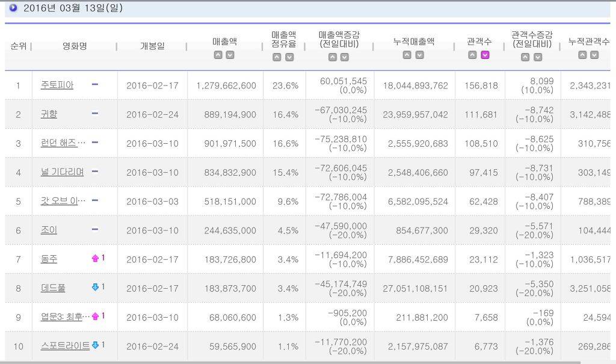This screenshot has width=616, height=364.
Task: Open the 동주 movie page
Action: point(49,259)
